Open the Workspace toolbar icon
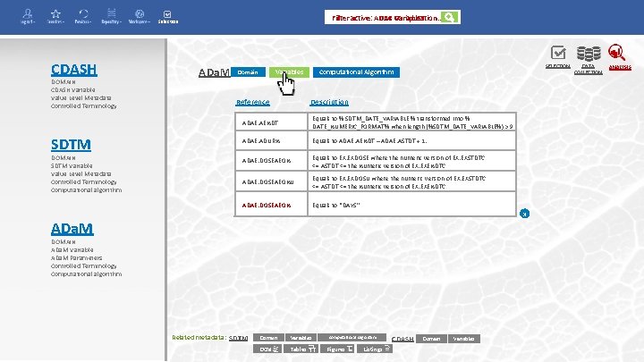644x362 pixels. pyautogui.click(x=140, y=14)
